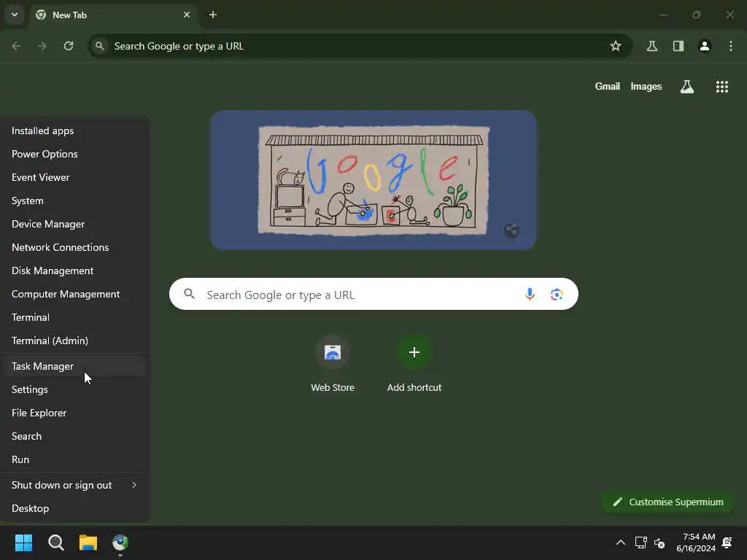
Task: Click Customise Supermium button
Action: coord(668,502)
